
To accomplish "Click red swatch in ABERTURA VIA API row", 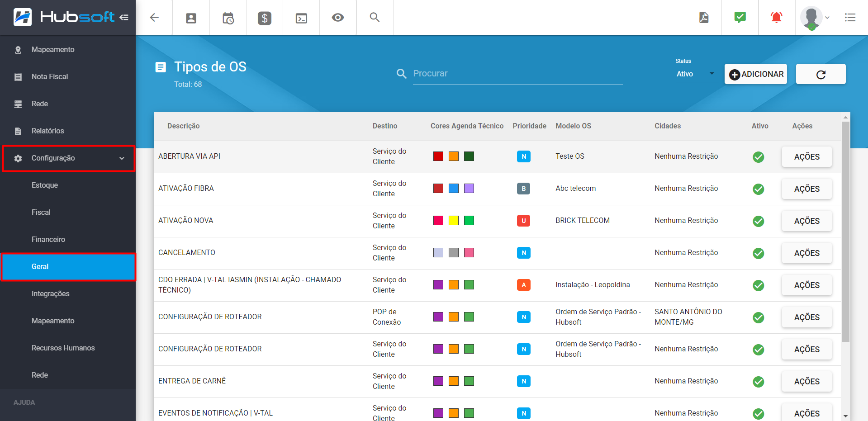I will 438,156.
